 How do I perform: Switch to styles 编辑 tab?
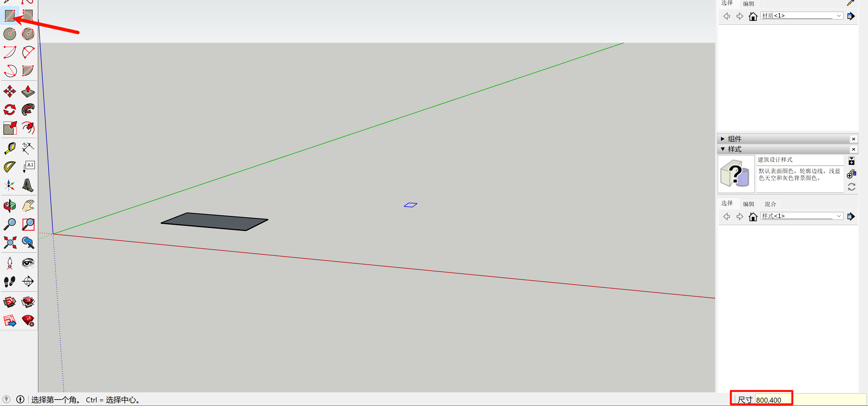click(x=748, y=204)
